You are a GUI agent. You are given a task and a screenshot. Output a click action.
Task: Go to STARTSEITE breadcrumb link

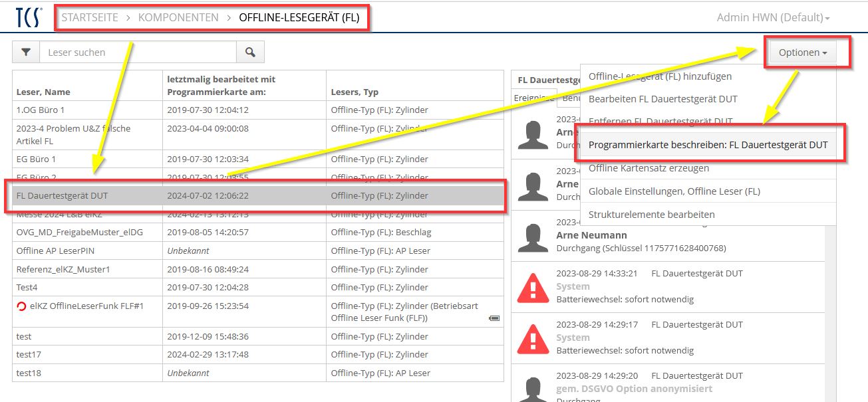[x=90, y=18]
